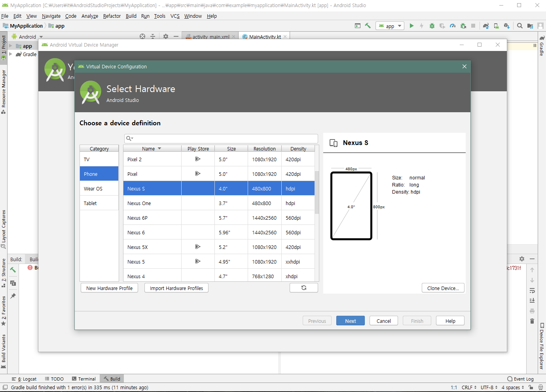Click the Search Everywhere magnifier icon
The height and width of the screenshot is (392, 546).
tap(520, 26)
